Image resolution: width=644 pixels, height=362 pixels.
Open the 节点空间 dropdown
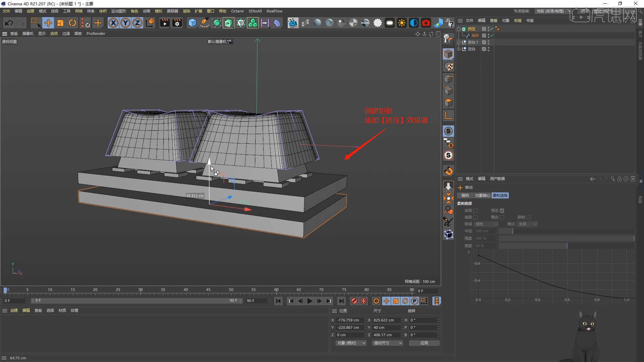tap(552, 11)
